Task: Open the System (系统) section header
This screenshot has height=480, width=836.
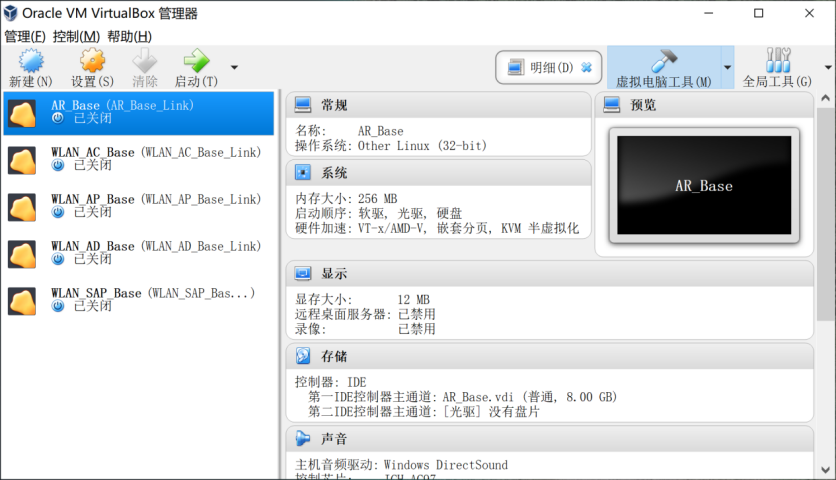Action: click(439, 173)
